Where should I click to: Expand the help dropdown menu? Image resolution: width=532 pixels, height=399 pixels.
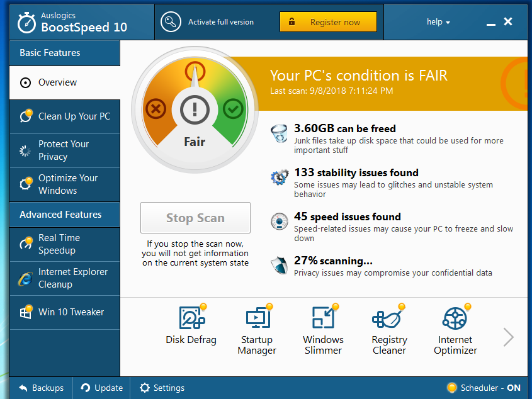point(438,22)
